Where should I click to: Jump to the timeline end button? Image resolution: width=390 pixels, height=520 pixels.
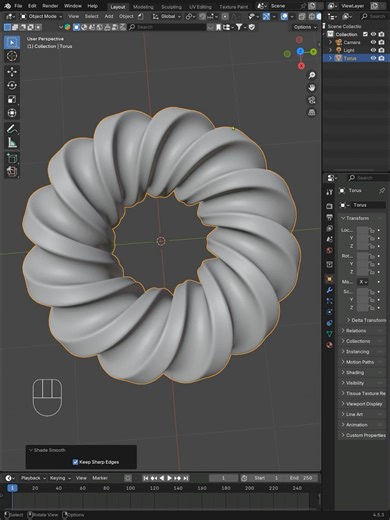pyautogui.click(x=186, y=478)
